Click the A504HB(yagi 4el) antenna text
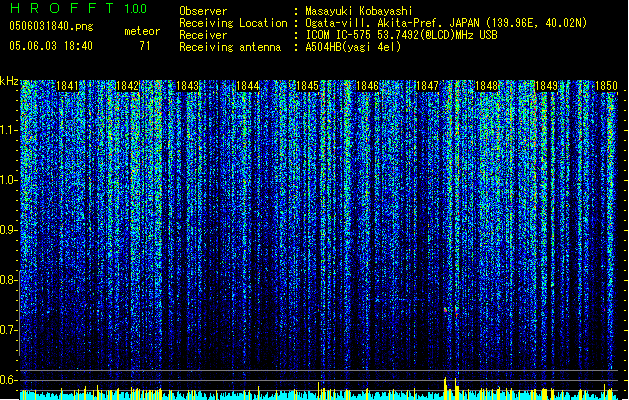Screen dimensions: 629x400 (x=353, y=47)
